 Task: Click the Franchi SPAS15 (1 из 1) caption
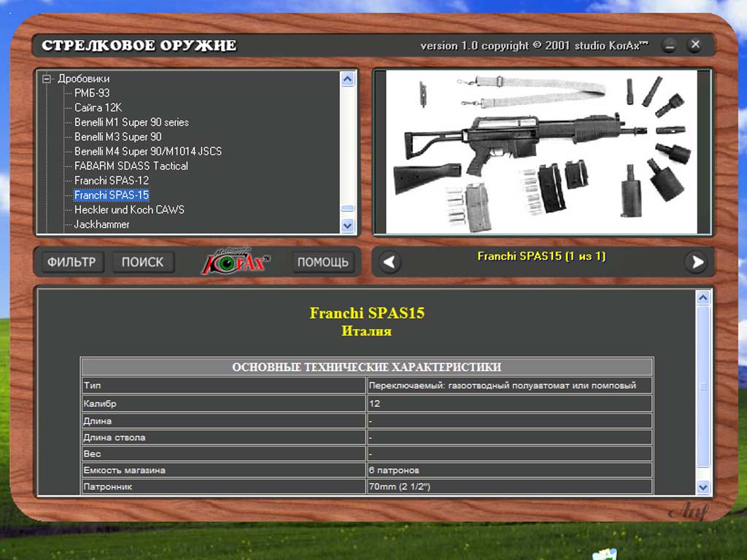coord(542,256)
